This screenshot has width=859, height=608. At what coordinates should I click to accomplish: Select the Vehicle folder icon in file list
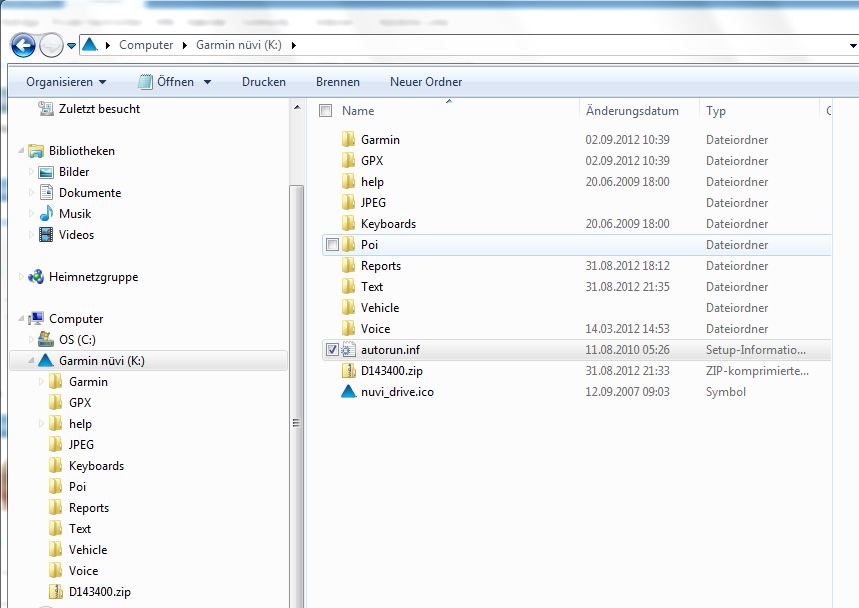tap(348, 307)
